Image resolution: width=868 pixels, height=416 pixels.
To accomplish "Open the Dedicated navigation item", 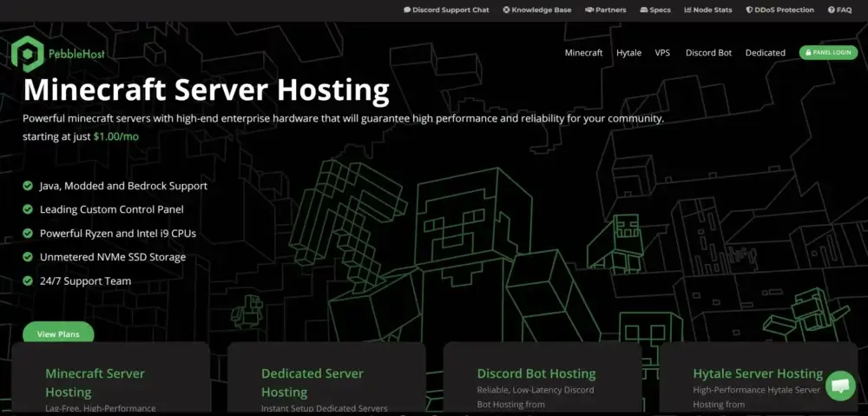I will point(765,53).
